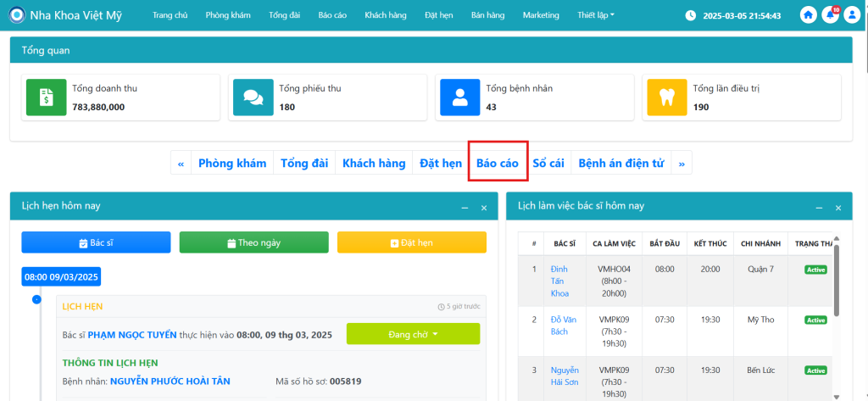Screen dimensions: 868x401
Task: Open the Đang chờ status dropdown
Action: point(413,334)
